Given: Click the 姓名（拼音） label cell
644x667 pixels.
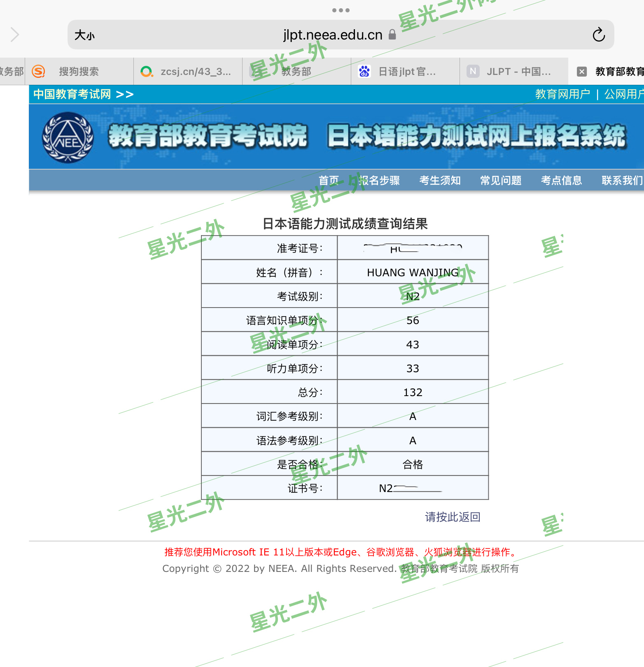Looking at the screenshot, I should click(269, 272).
